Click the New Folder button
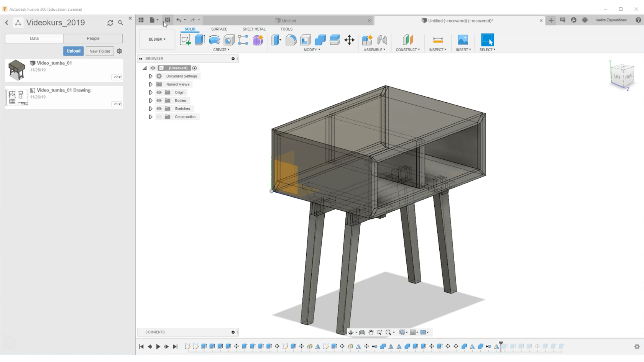 point(100,51)
